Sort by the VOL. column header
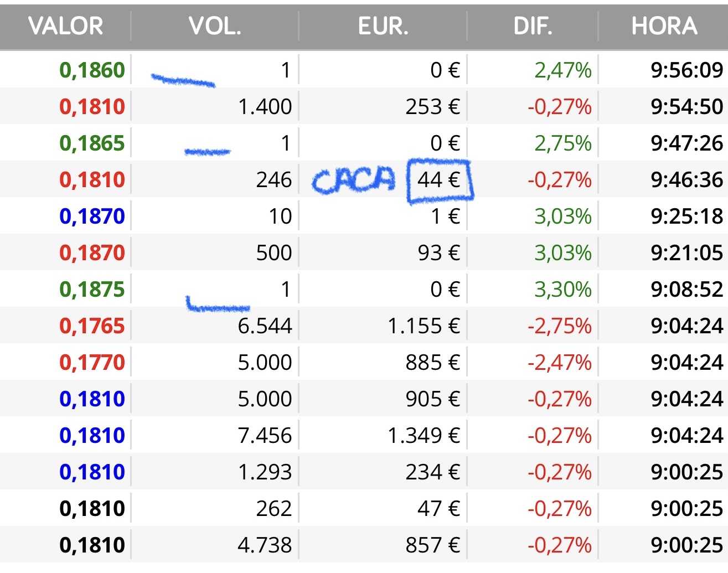Viewport: 728px width, 573px height. tap(215, 26)
